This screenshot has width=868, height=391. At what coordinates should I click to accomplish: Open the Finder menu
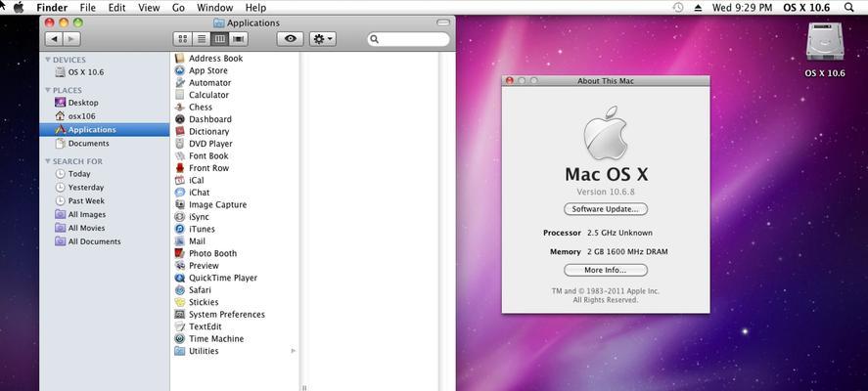pyautogui.click(x=52, y=8)
